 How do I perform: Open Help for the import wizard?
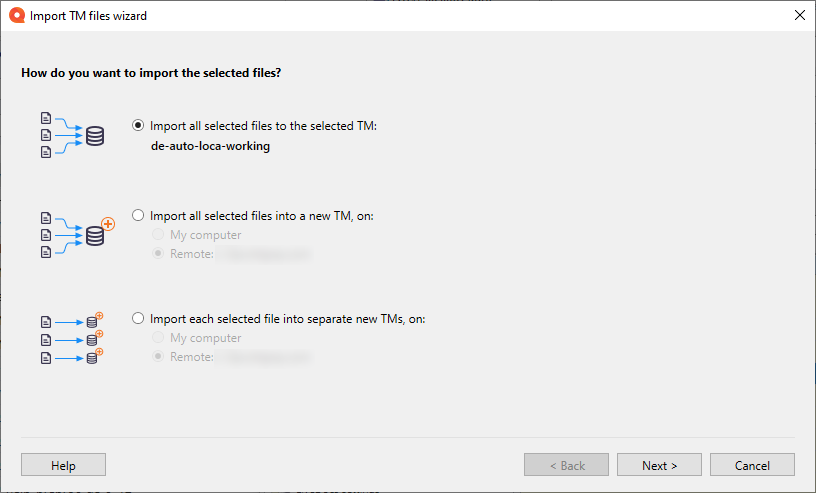(x=63, y=465)
